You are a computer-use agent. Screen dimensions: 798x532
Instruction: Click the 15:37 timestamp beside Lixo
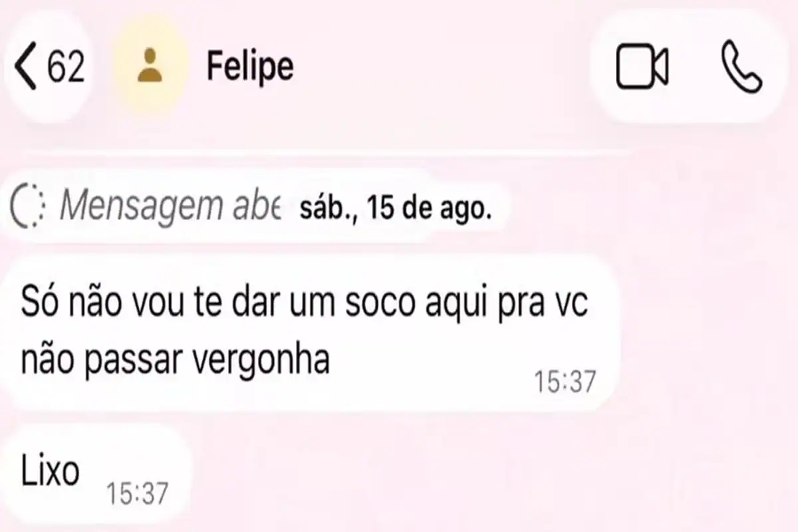click(137, 494)
